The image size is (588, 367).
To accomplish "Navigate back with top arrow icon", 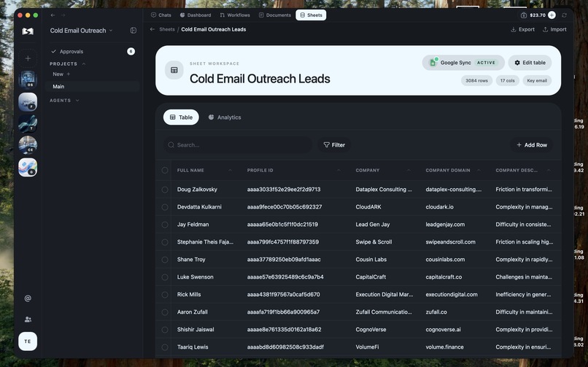I will coord(53,15).
